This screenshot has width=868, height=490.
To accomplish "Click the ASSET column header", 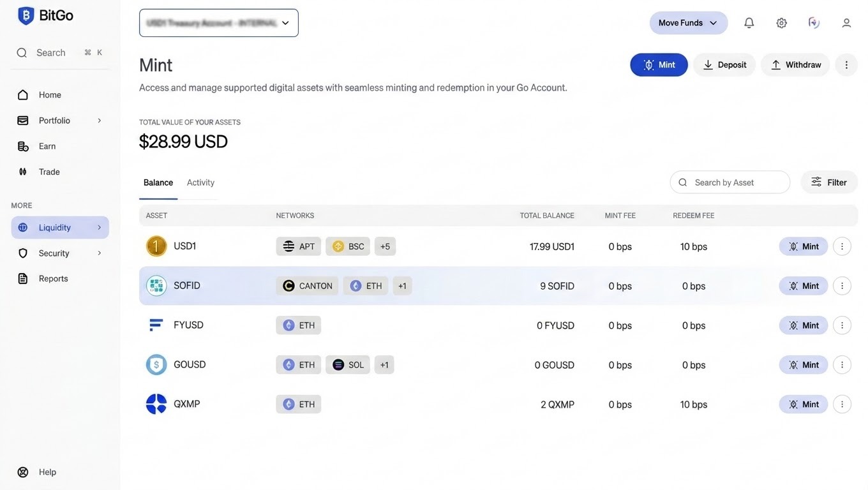I will click(156, 216).
